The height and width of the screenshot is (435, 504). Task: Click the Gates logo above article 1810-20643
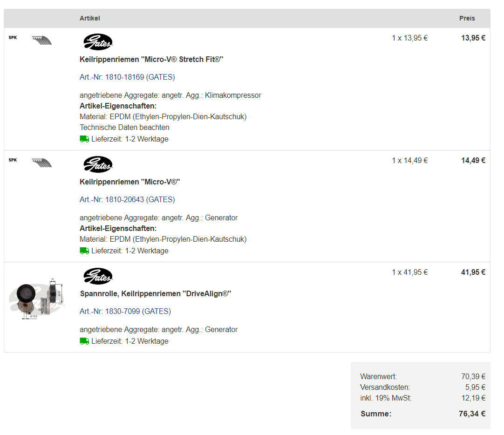(98, 164)
